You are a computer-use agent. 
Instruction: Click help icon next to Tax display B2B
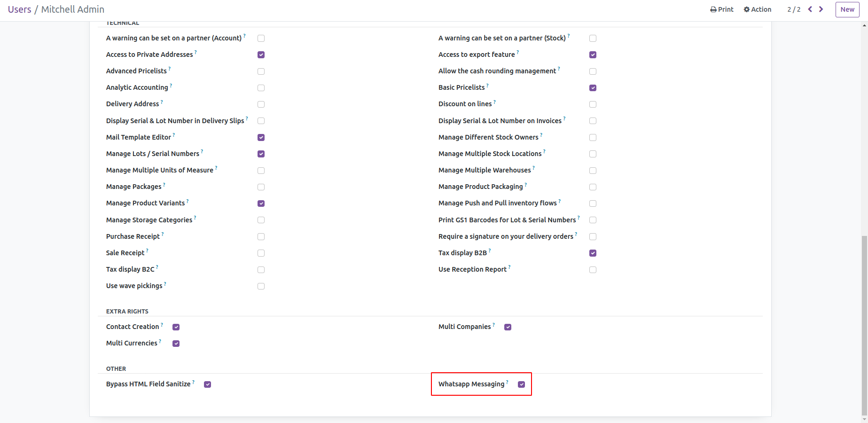coord(490,251)
